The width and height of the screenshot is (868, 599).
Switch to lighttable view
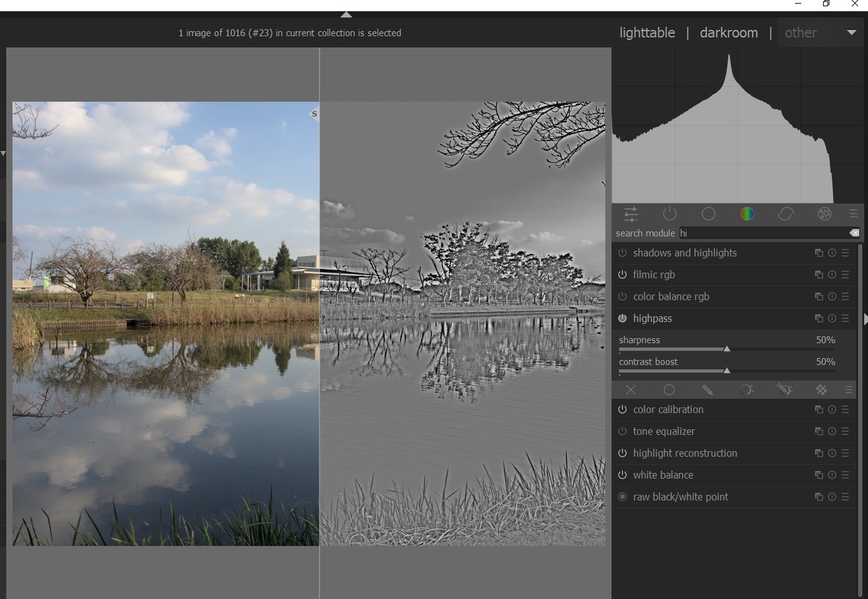coord(647,33)
